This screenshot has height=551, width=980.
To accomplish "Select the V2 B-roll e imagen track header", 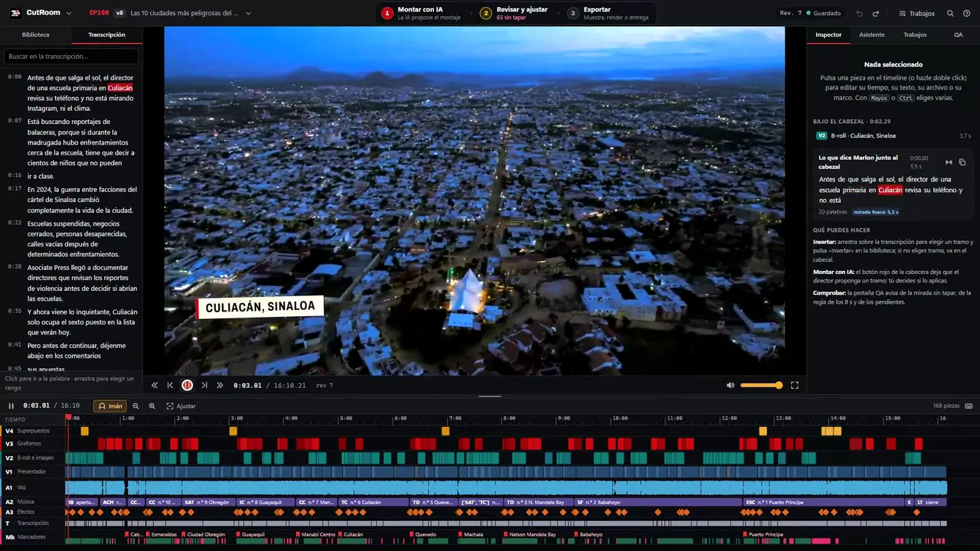I will pos(32,458).
